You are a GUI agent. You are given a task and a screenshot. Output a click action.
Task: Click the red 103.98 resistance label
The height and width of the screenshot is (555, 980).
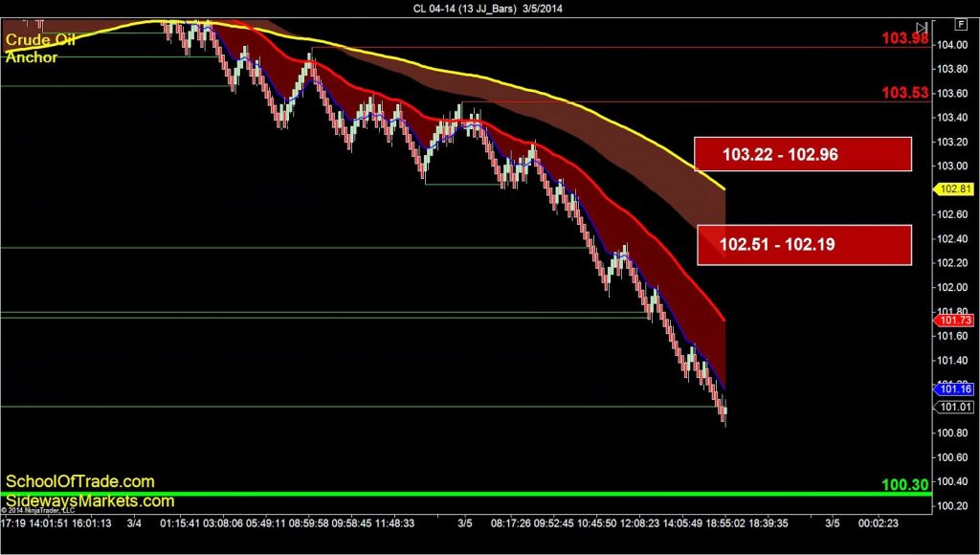pos(905,38)
